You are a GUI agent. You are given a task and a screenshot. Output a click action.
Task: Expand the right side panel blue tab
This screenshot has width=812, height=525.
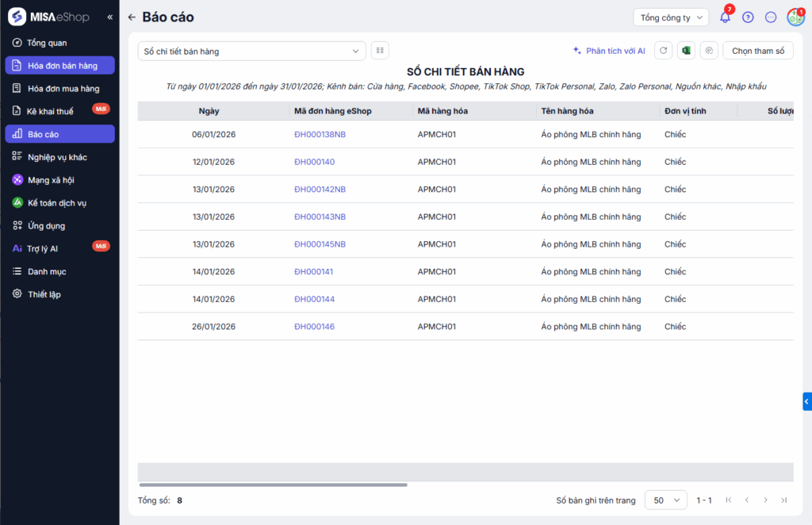click(x=806, y=402)
